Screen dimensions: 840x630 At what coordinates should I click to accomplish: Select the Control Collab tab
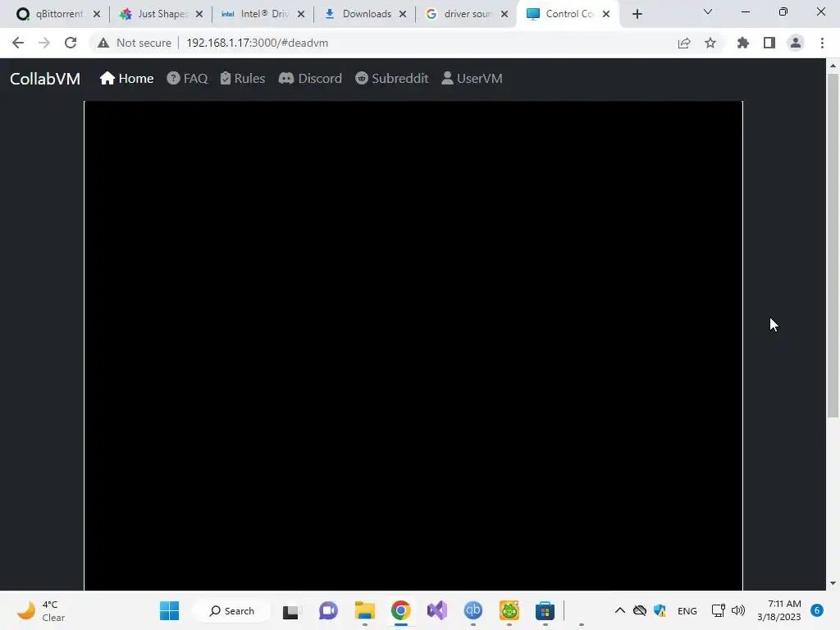tap(561, 14)
